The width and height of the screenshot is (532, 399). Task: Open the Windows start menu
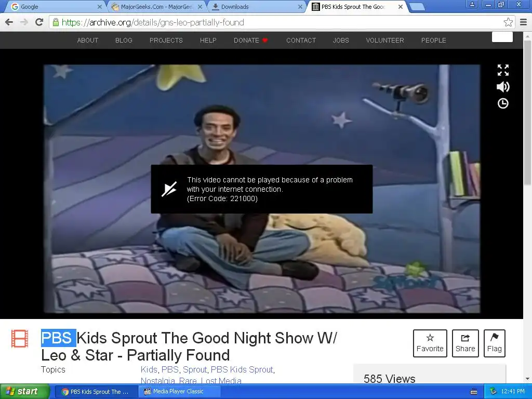(x=24, y=392)
